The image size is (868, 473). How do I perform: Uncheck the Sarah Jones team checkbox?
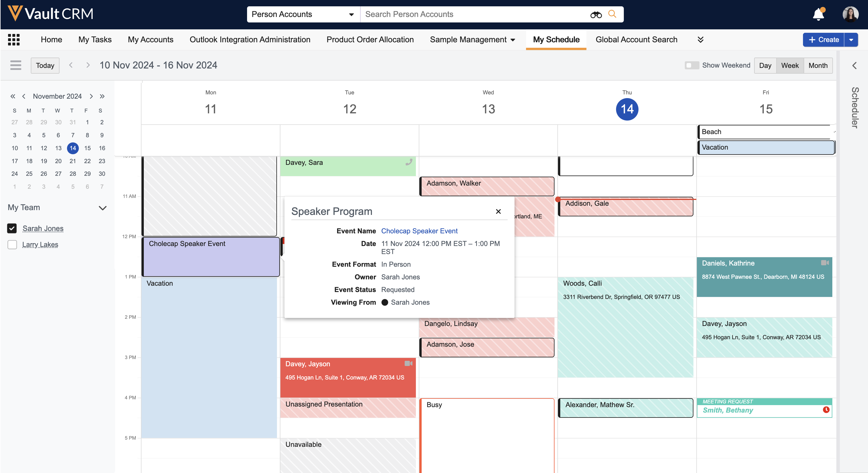[x=12, y=228]
